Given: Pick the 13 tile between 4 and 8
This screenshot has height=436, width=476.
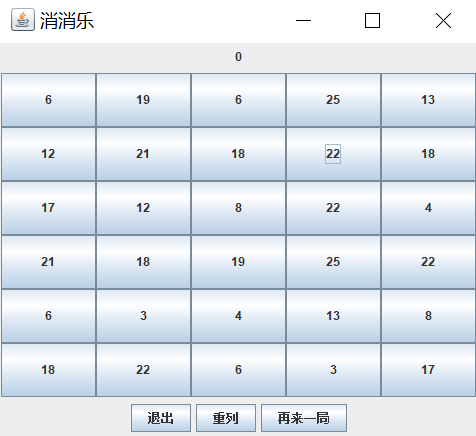Looking at the screenshot, I should point(333,316).
